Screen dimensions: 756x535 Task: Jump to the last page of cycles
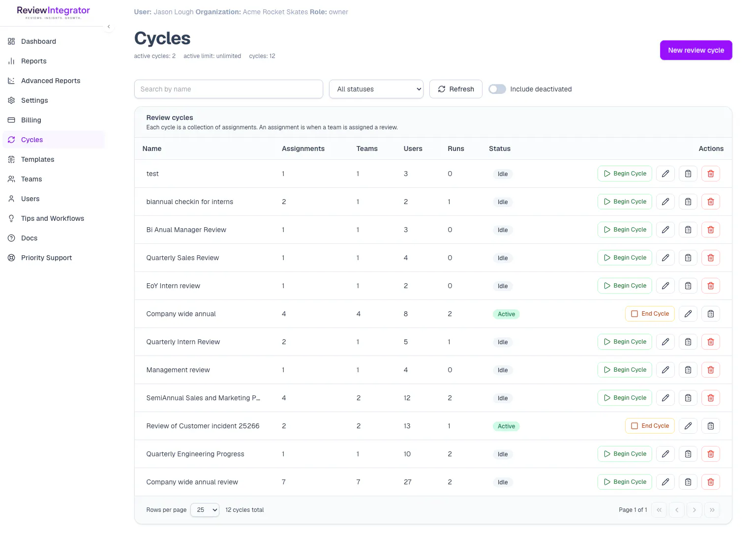pyautogui.click(x=712, y=510)
